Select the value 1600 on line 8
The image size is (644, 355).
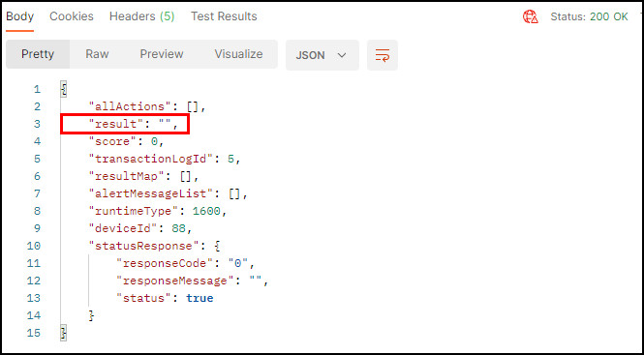tap(206, 211)
